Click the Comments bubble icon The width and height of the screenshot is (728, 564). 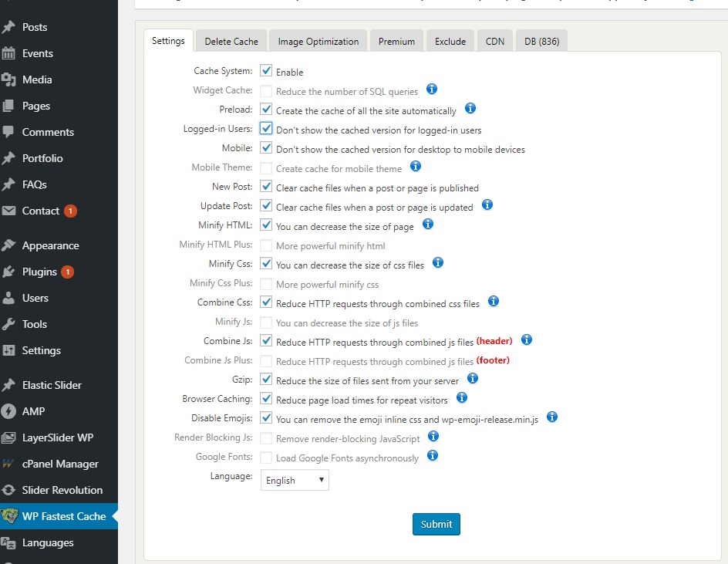click(x=8, y=132)
